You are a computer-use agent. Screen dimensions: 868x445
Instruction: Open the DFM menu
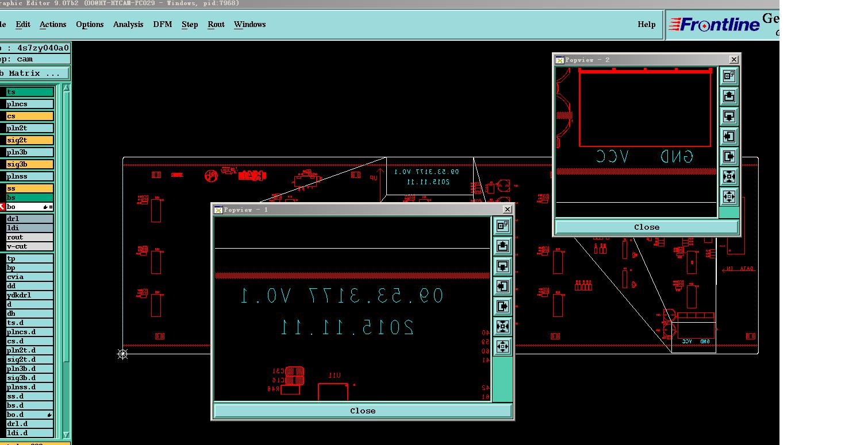pyautogui.click(x=163, y=24)
